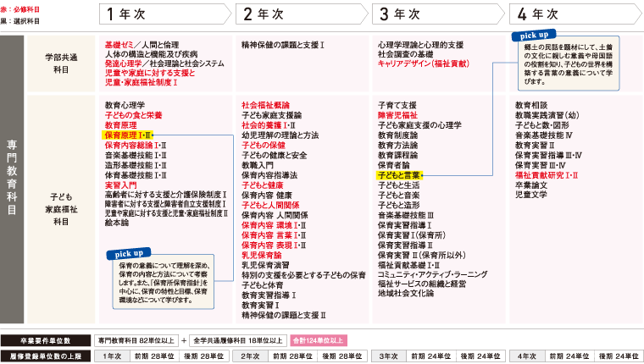
Task: Click 障害児福祉 course text
Action: pyautogui.click(x=397, y=115)
